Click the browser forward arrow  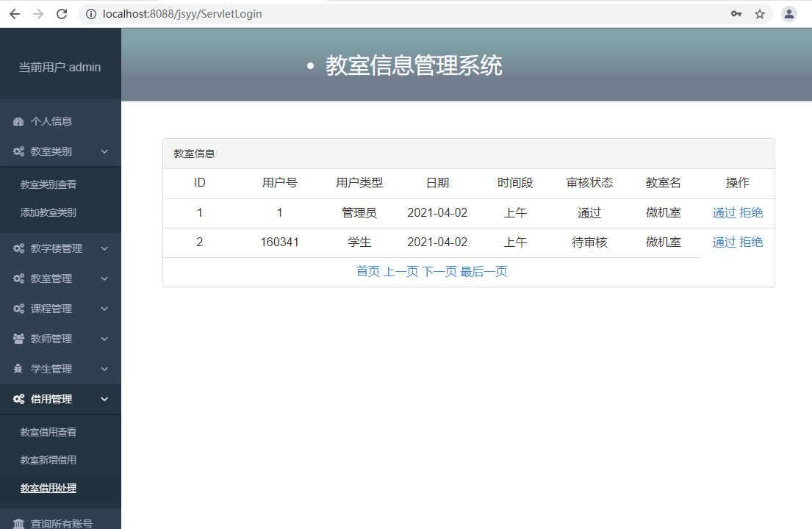point(37,14)
